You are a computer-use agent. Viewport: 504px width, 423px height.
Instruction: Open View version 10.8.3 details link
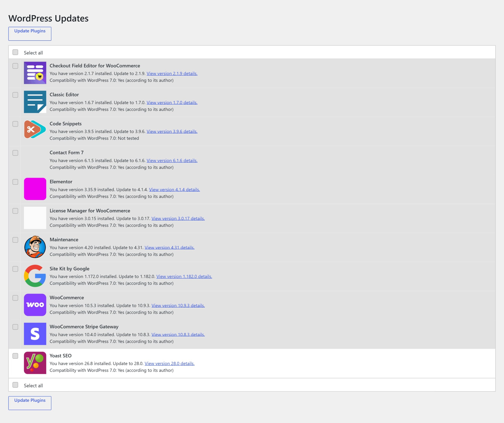(178, 335)
